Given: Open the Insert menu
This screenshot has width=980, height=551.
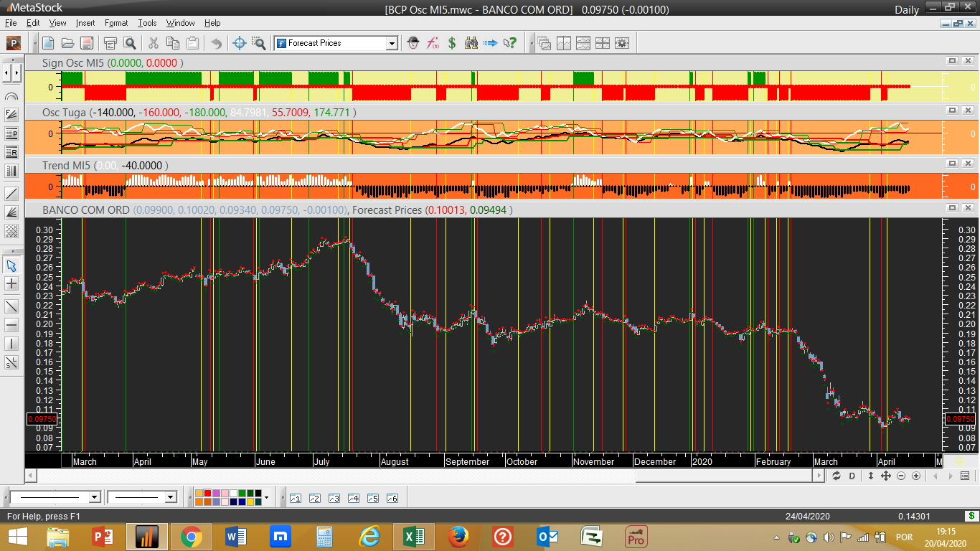Looking at the screenshot, I should pos(85,23).
